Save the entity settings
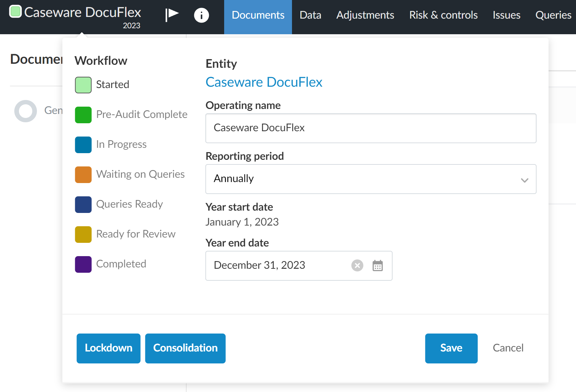 [x=451, y=348]
